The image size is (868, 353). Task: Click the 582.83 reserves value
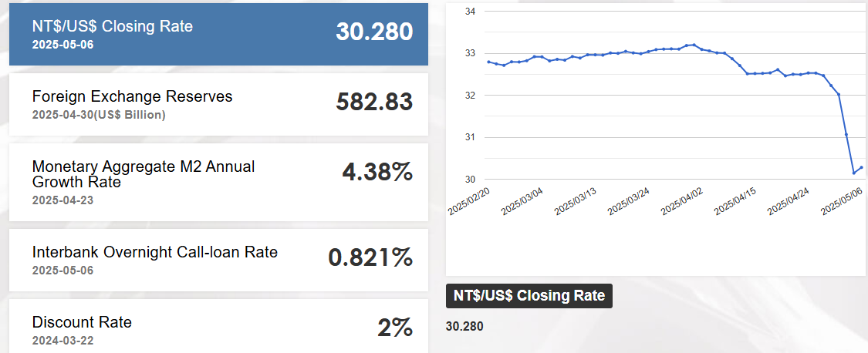pyautogui.click(x=374, y=103)
